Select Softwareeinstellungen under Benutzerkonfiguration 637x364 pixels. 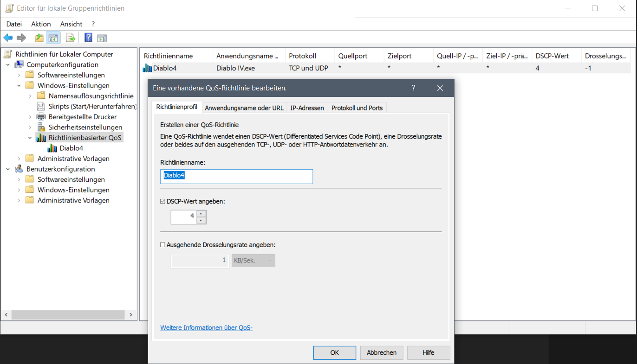[x=71, y=179]
